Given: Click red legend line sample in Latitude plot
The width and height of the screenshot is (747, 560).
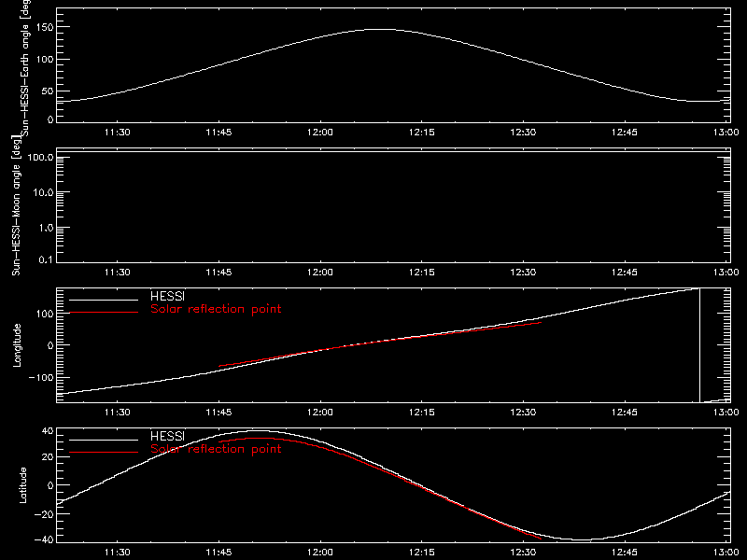Looking at the screenshot, I should (104, 452).
